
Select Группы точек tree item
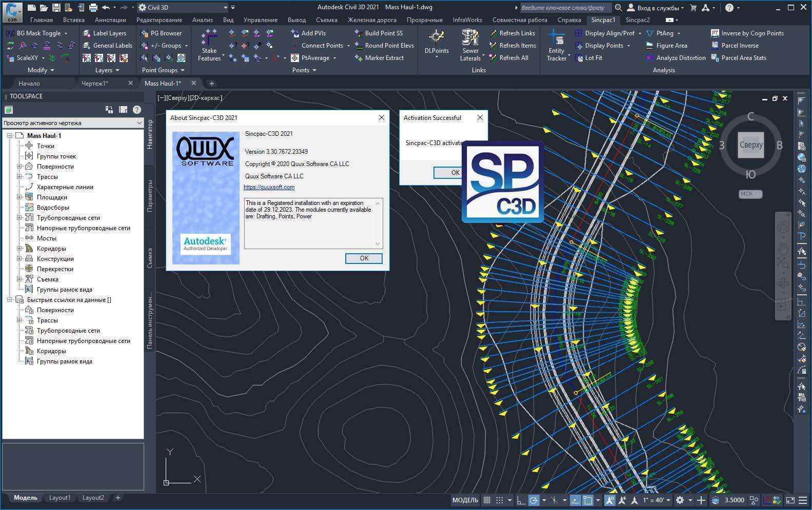(56, 156)
